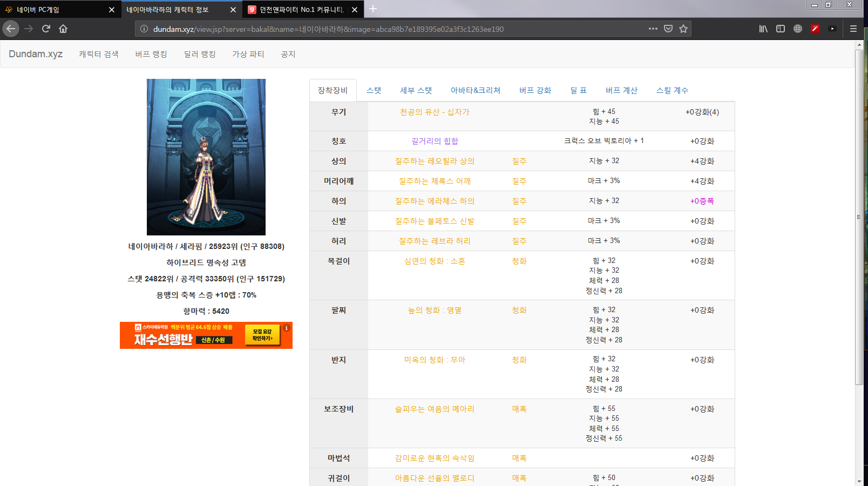868x486 pixels.
Task: Click 늪의 청화 : 영멸 bracelet name
Action: pos(435,310)
